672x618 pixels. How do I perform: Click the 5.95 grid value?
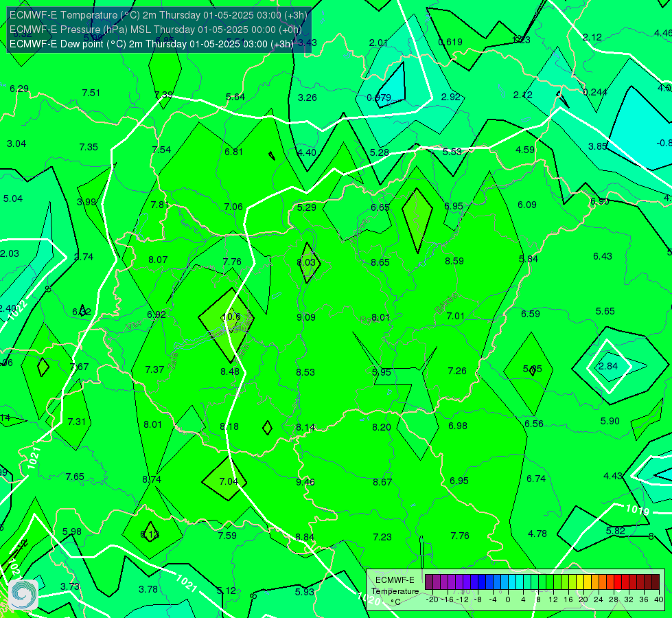[x=382, y=372]
